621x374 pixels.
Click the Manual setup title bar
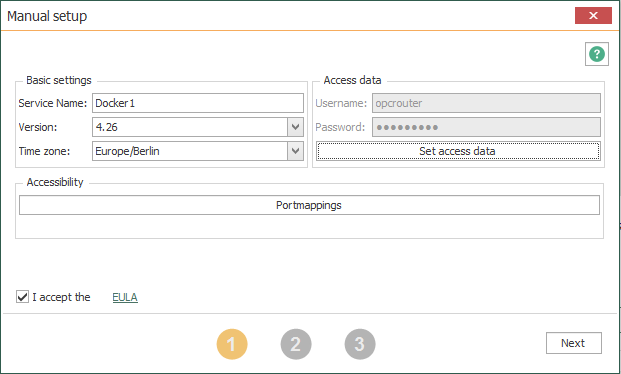pos(277,16)
